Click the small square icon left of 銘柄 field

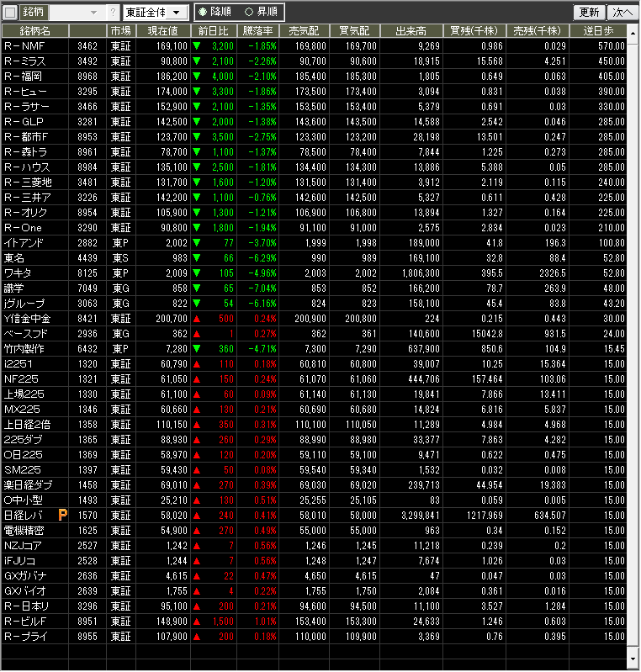(10, 13)
